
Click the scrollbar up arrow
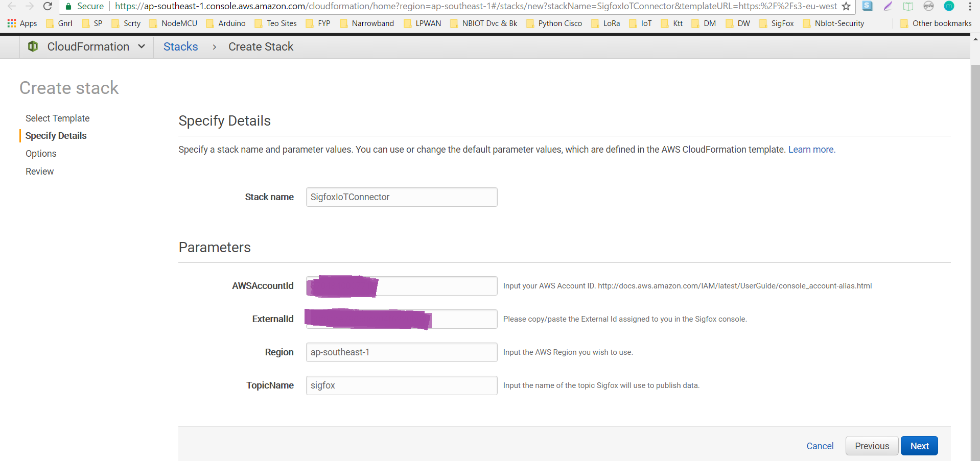975,39
